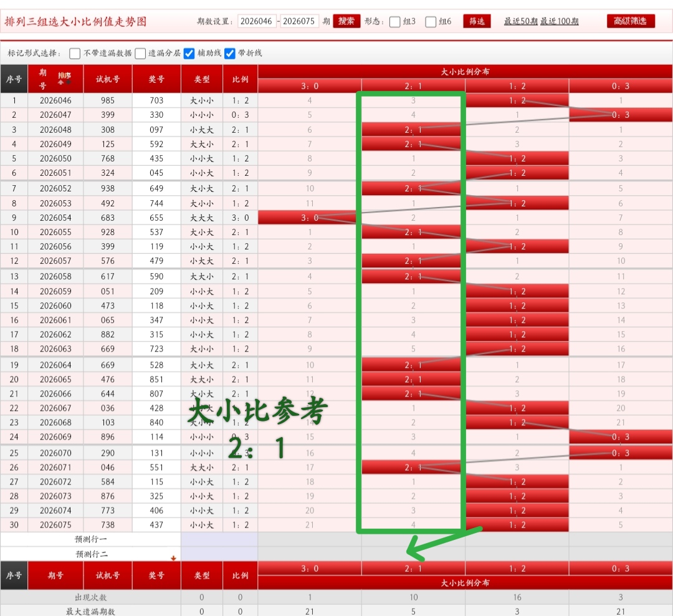This screenshot has width=673, height=616.
Task: Enable the 组6 checkbox
Action: point(431,21)
